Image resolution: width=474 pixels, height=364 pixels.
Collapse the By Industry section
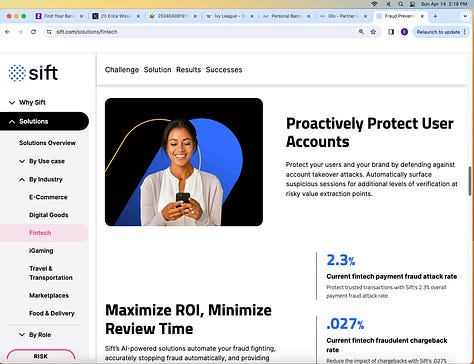41,180
